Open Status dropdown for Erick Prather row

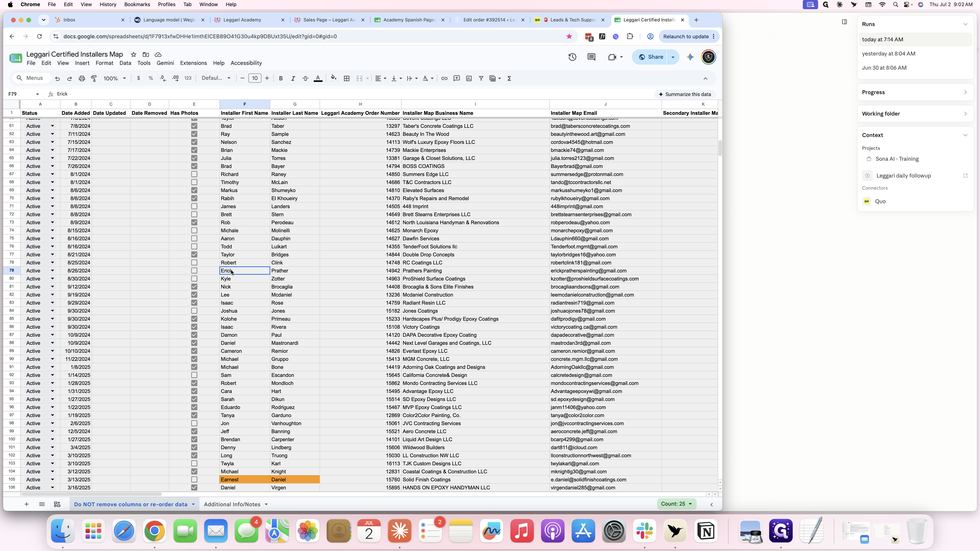pos(52,271)
